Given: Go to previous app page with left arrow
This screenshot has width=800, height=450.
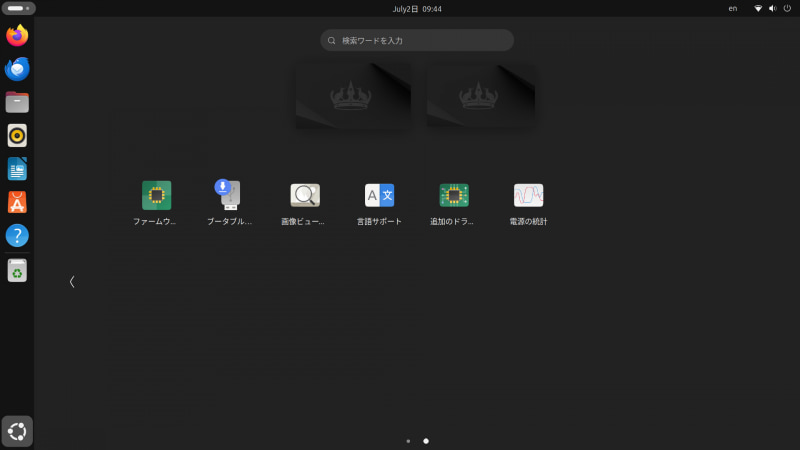Looking at the screenshot, I should click(72, 282).
